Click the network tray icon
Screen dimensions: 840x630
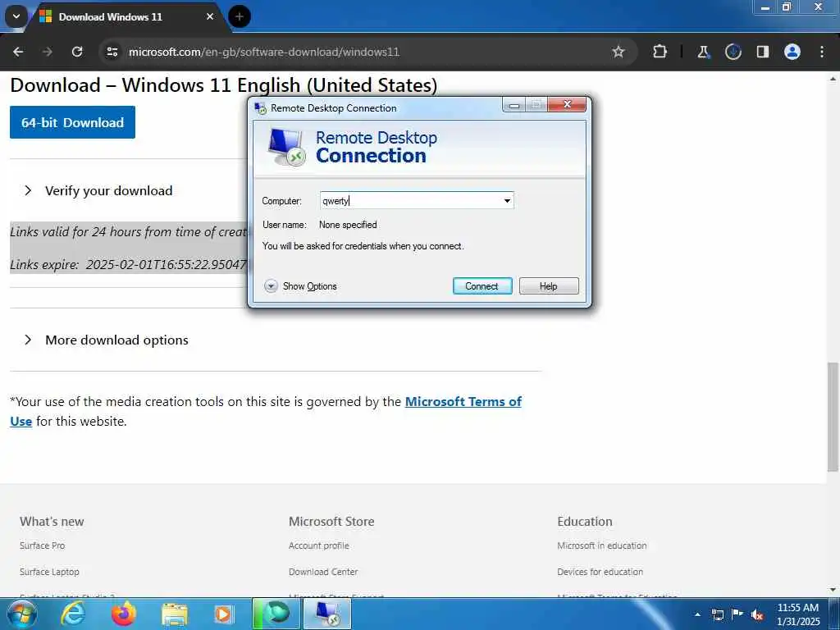click(x=717, y=614)
